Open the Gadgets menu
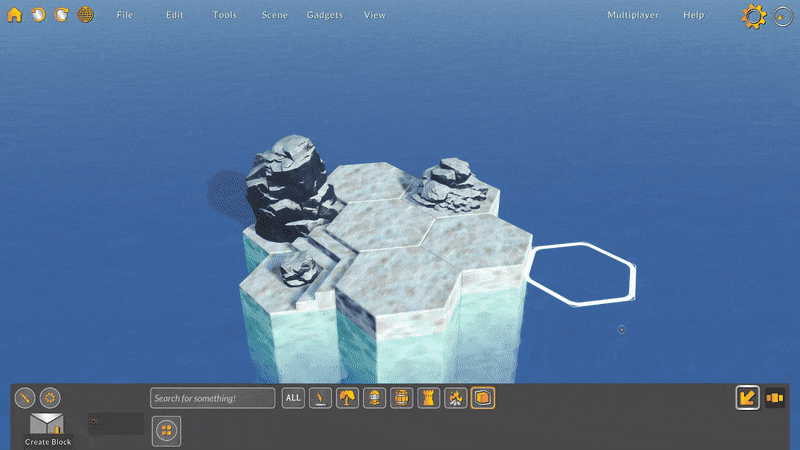This screenshot has height=450, width=800. tap(324, 15)
